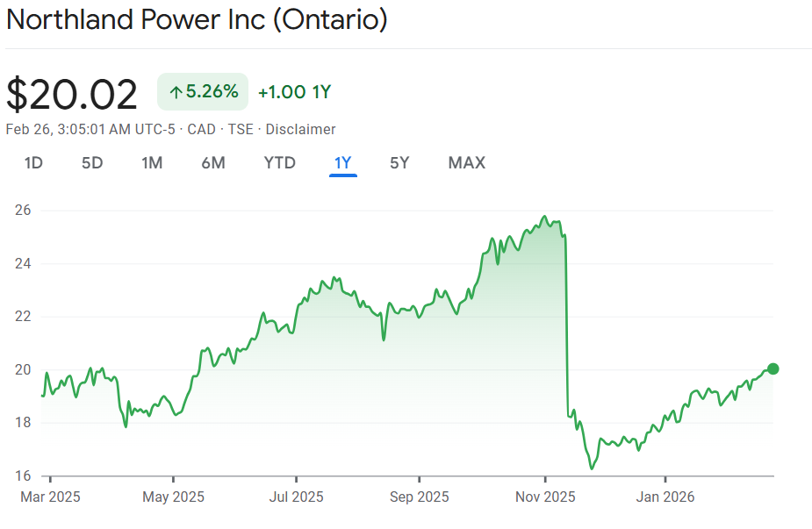
Task: Show the MAX time range
Action: [466, 162]
